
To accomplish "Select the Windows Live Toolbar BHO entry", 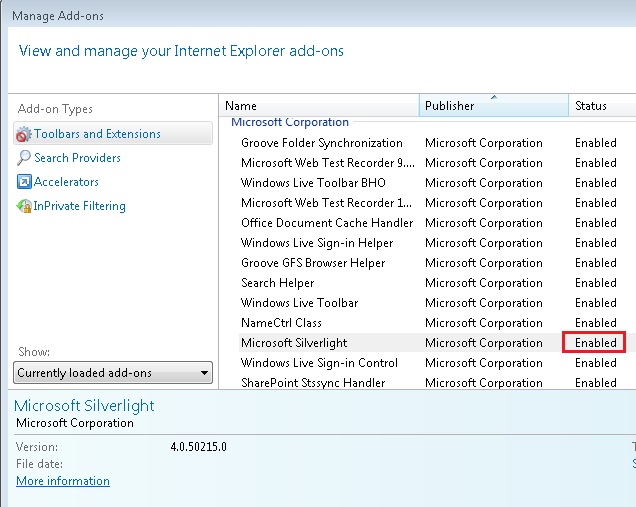I will coord(313,183).
